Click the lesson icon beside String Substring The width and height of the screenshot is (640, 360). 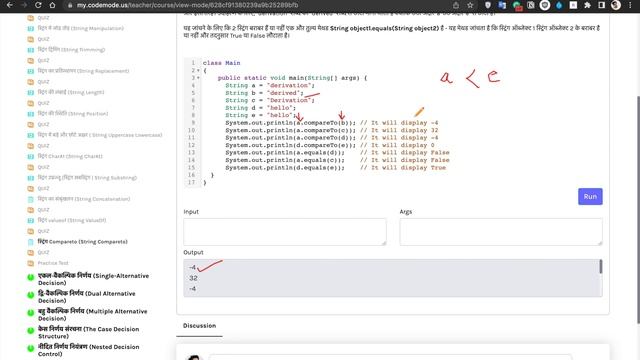coord(31,178)
